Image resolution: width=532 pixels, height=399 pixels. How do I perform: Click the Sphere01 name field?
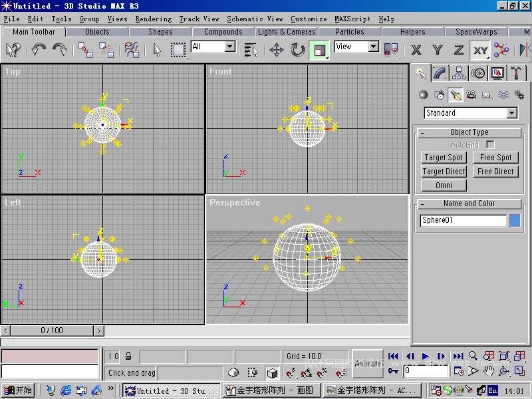click(463, 221)
